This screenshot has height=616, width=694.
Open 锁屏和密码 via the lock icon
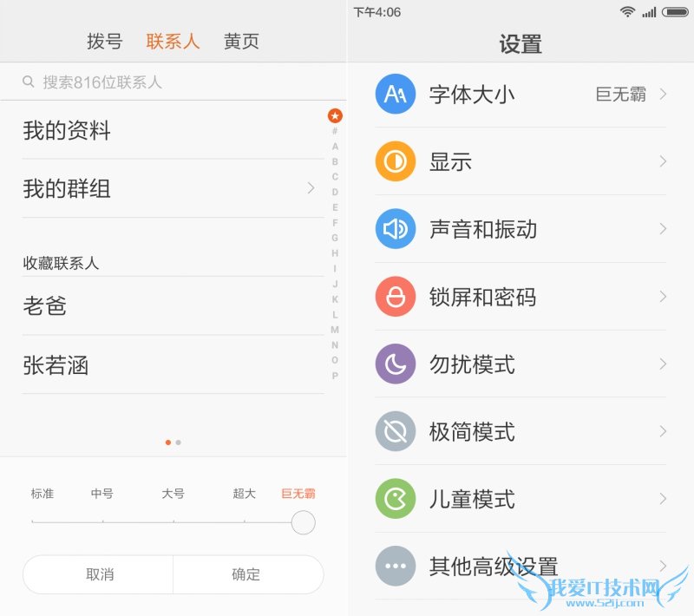pyautogui.click(x=396, y=297)
